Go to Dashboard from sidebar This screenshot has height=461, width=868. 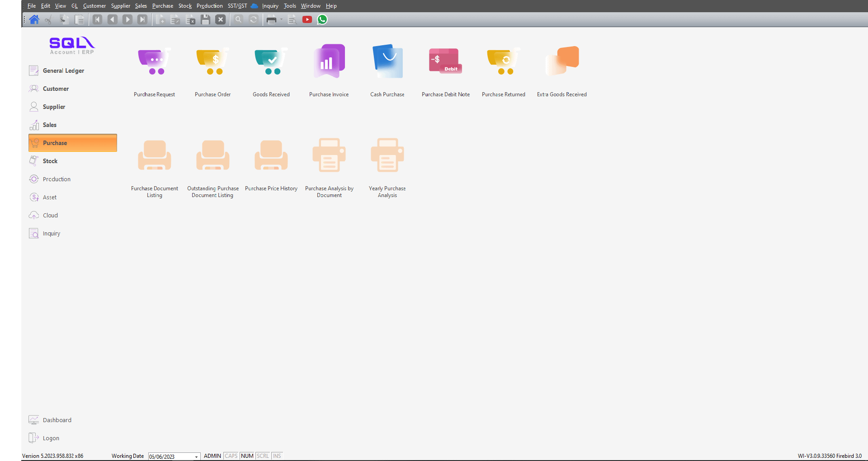point(57,420)
